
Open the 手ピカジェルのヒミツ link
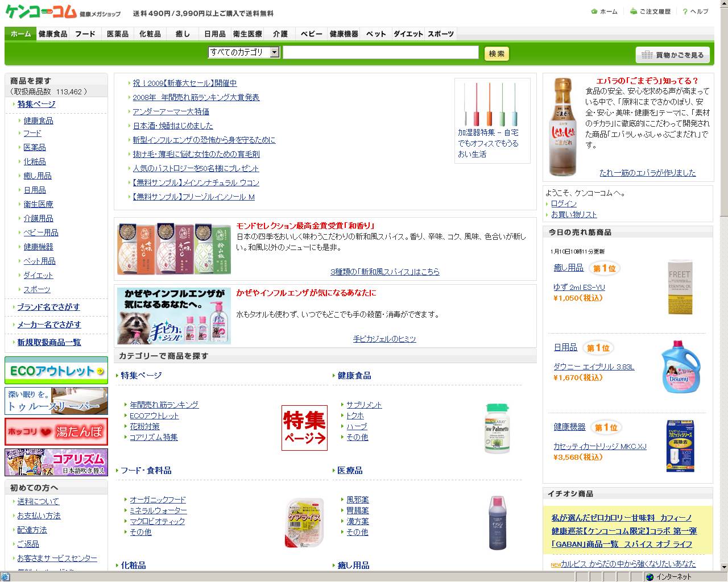pyautogui.click(x=384, y=339)
